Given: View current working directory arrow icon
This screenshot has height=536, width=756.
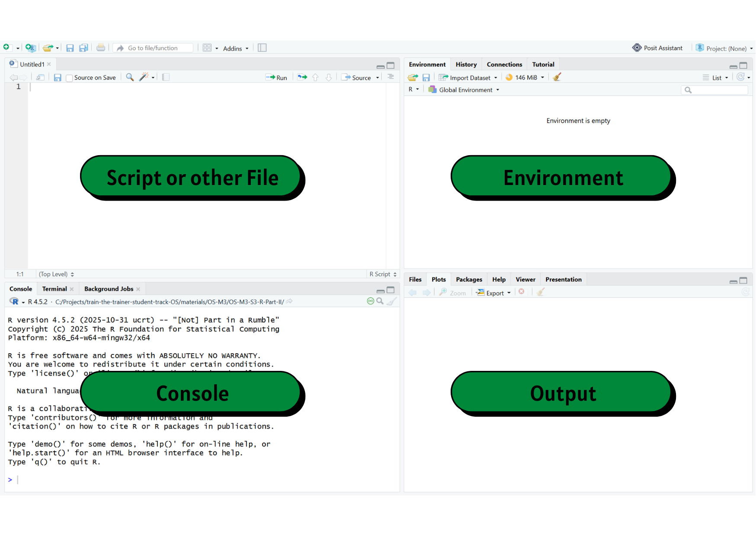Looking at the screenshot, I should (289, 301).
